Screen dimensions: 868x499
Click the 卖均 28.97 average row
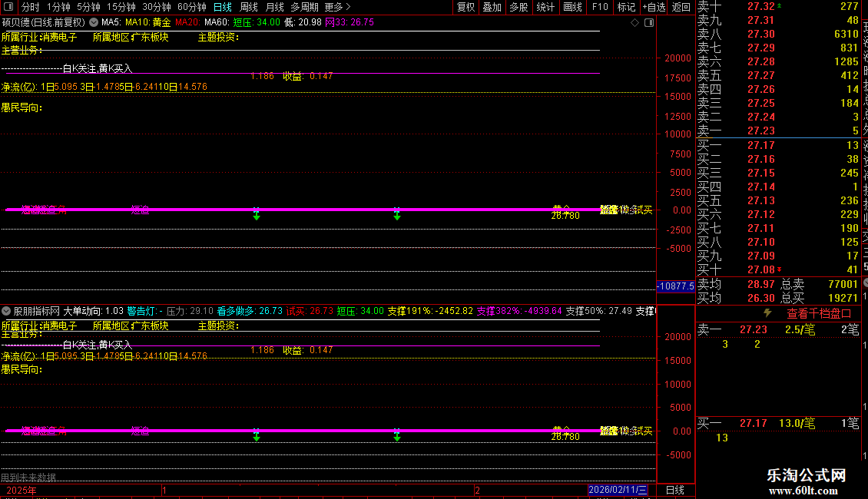pyautogui.click(x=736, y=284)
